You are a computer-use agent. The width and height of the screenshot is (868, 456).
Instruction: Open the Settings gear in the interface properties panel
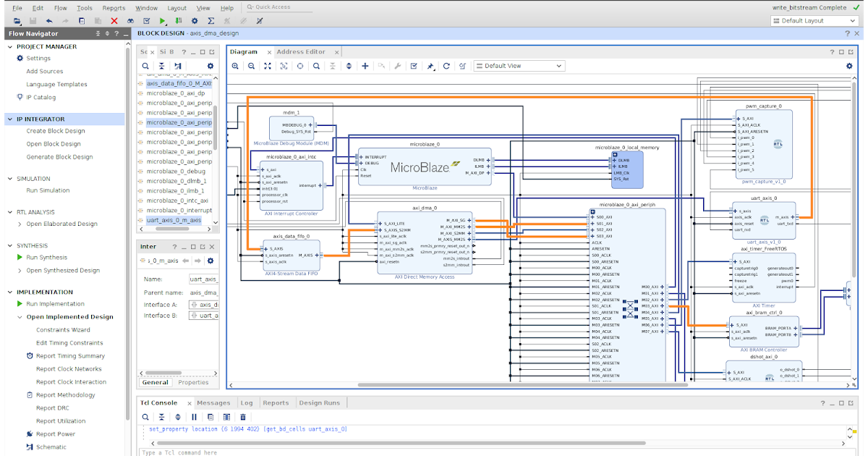pos(210,260)
